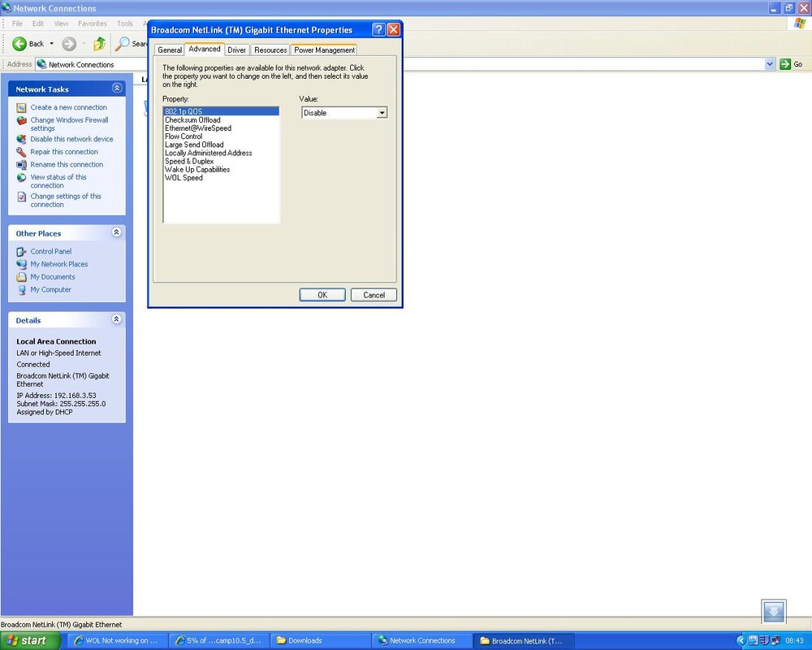Screen dimensions: 812x650
Task: Open the Favorites menu
Action: (93, 24)
